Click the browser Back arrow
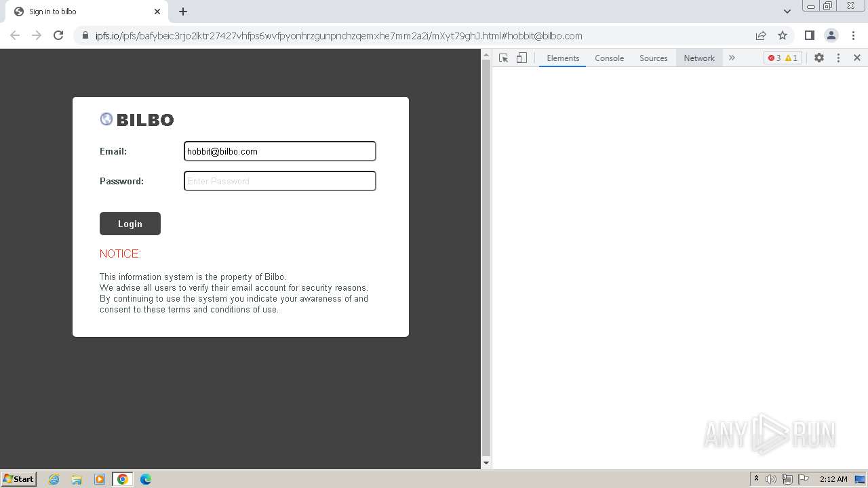Screen dimensions: 868x488 pyautogui.click(x=15, y=35)
